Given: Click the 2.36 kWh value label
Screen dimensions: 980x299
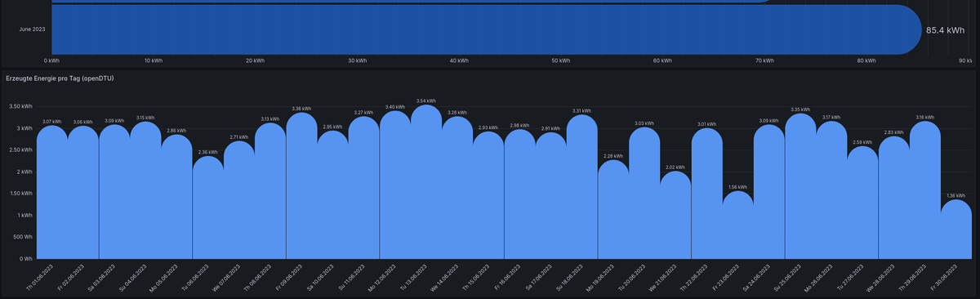Looking at the screenshot, I should point(207,153).
